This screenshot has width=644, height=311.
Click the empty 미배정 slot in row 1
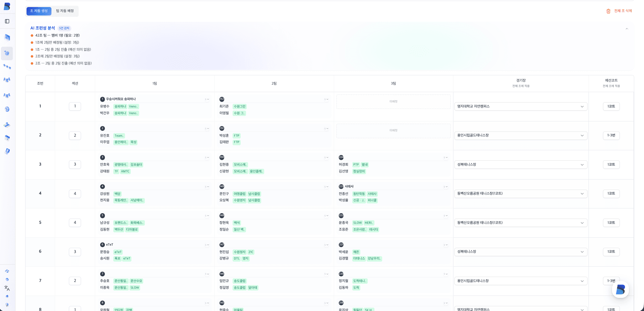click(393, 102)
